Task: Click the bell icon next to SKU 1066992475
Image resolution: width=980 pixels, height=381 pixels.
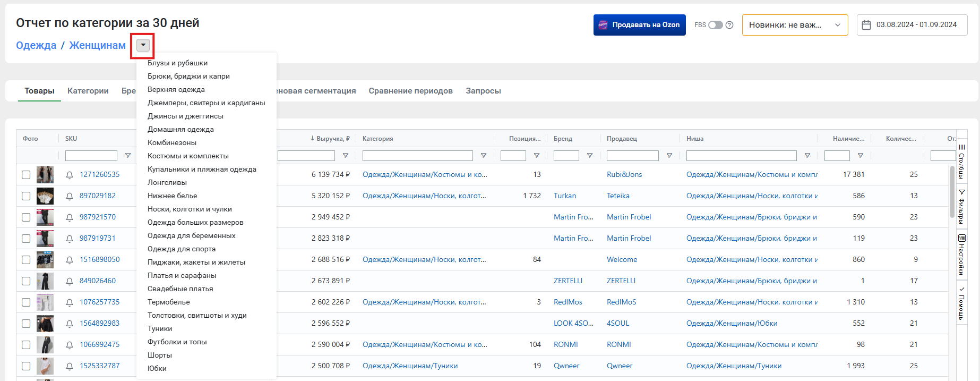Action: tap(70, 345)
